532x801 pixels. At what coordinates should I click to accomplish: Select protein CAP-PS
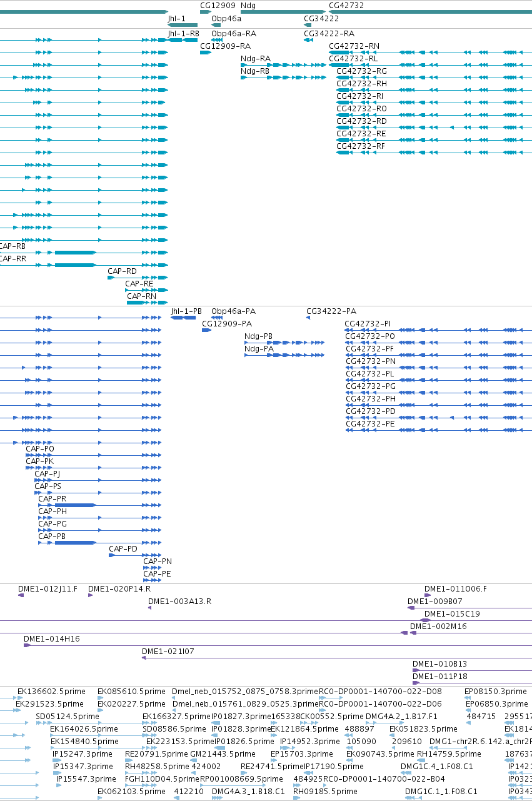point(48,486)
